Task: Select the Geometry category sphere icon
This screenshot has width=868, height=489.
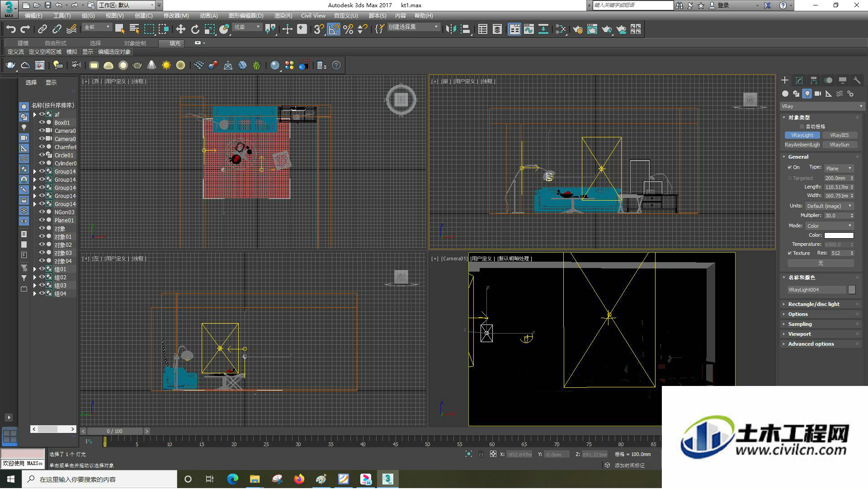Action: 785,94
